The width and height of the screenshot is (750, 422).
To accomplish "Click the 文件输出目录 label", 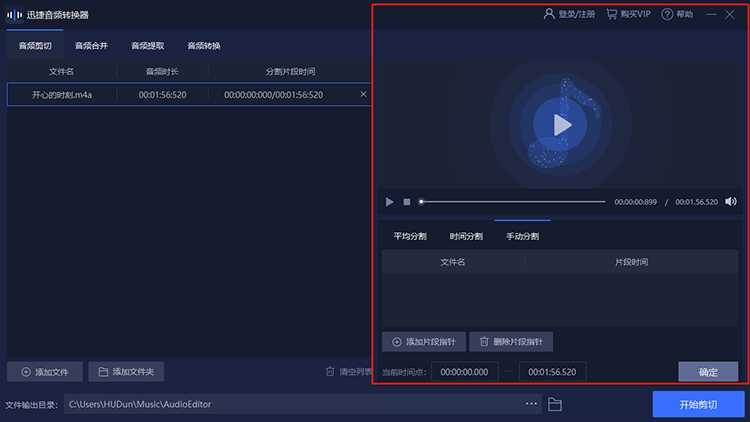I will pyautogui.click(x=32, y=405).
